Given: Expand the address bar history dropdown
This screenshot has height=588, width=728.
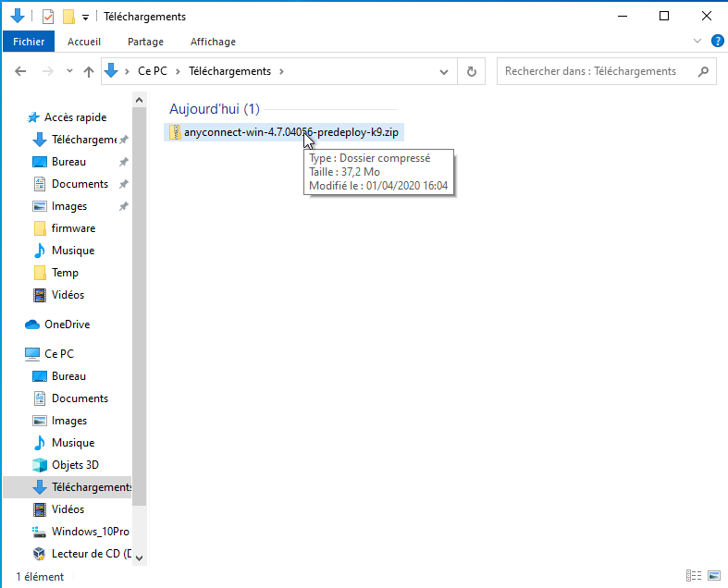Looking at the screenshot, I should [x=445, y=71].
